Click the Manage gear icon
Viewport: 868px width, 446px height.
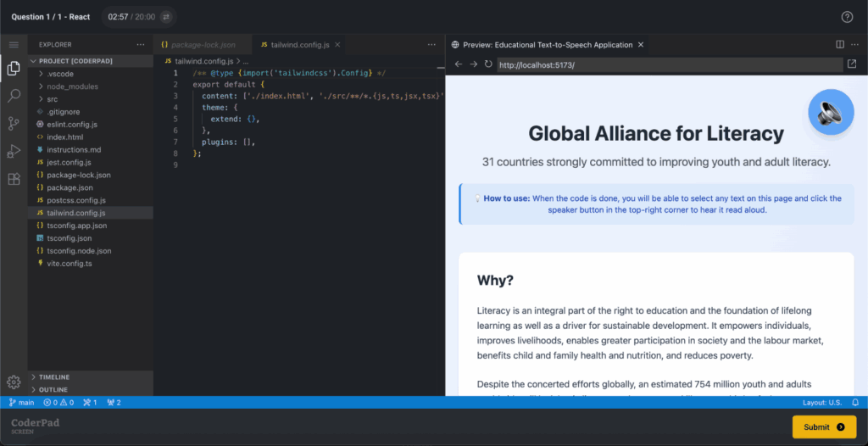tap(14, 382)
